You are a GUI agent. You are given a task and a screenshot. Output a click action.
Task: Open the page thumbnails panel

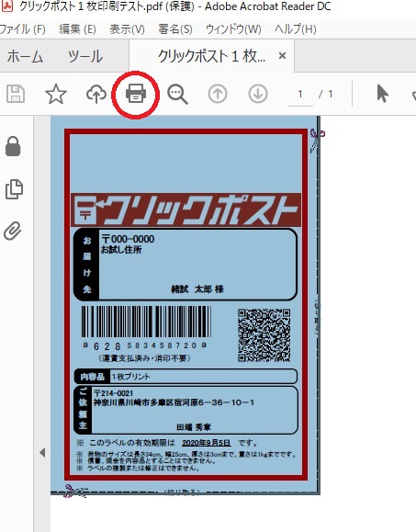tap(15, 189)
